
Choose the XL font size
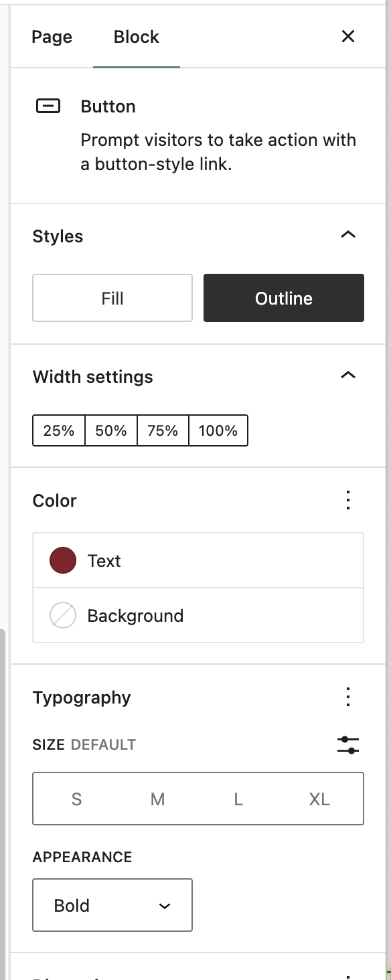319,799
